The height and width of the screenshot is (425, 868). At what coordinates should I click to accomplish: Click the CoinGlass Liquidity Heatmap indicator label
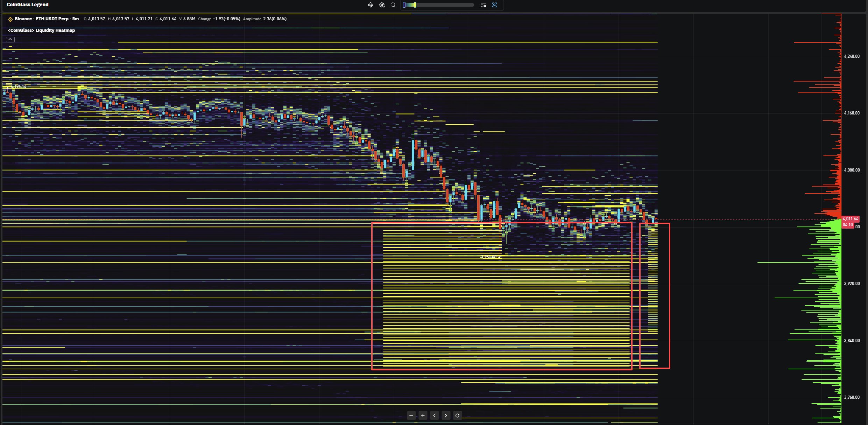(x=41, y=30)
